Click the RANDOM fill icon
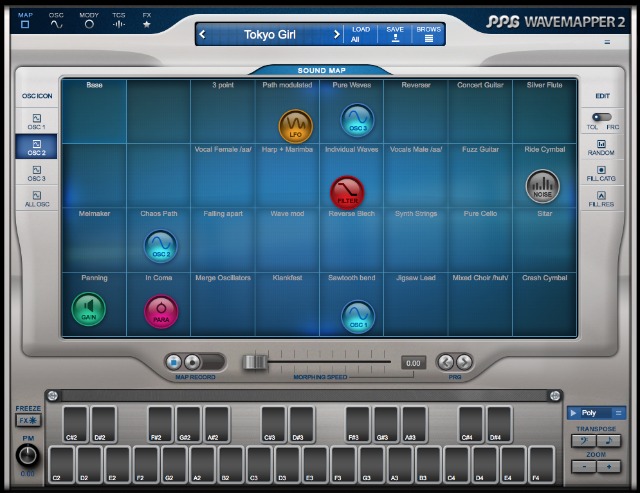This screenshot has height=493, width=640. (x=601, y=147)
